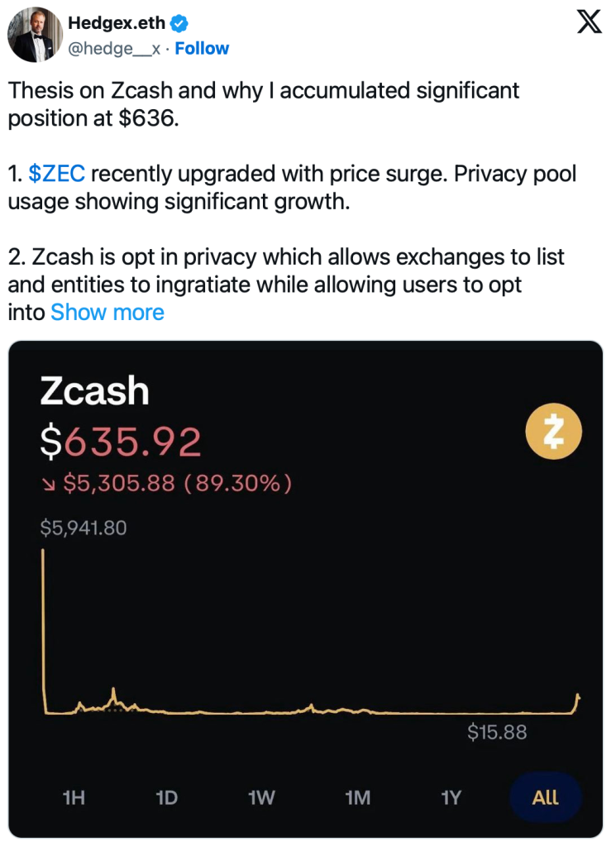
Task: Open the Hedgex.eth profile avatar
Action: point(35,35)
